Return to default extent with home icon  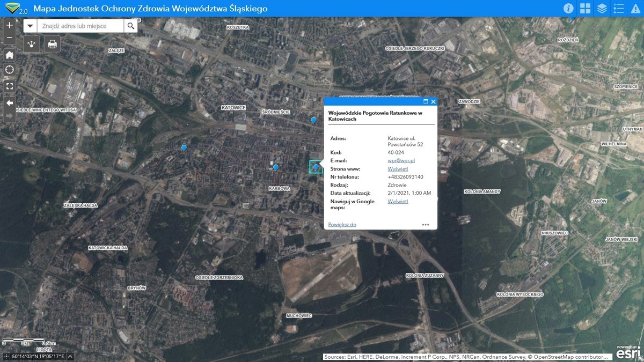coord(9,55)
